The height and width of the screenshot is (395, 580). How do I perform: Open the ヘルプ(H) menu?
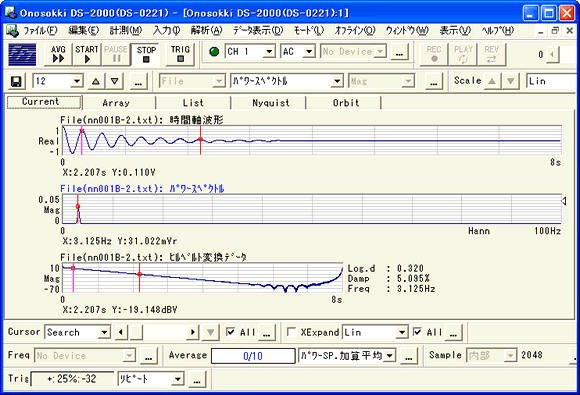[x=498, y=31]
